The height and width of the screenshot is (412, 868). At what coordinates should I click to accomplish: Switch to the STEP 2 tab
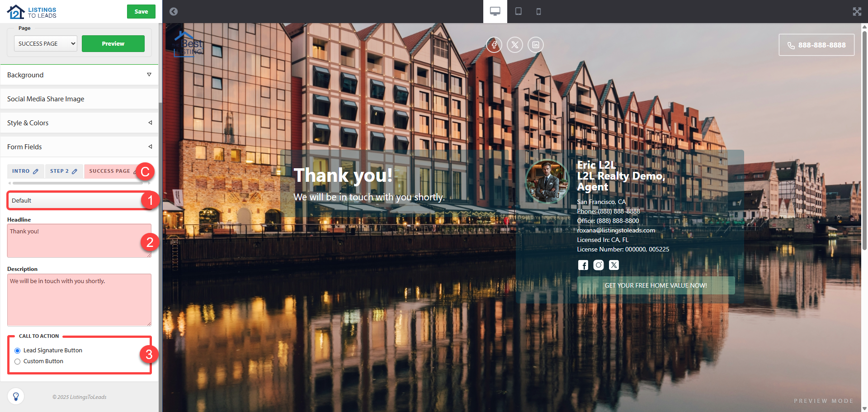pyautogui.click(x=64, y=171)
